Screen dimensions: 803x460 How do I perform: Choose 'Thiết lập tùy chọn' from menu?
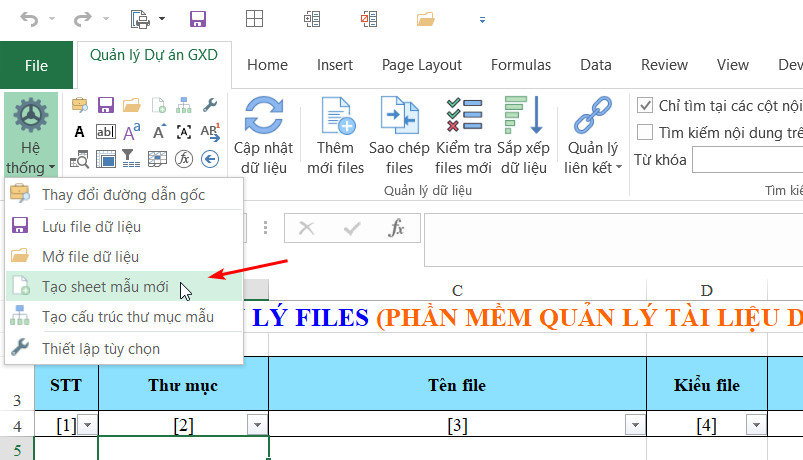coord(100,348)
